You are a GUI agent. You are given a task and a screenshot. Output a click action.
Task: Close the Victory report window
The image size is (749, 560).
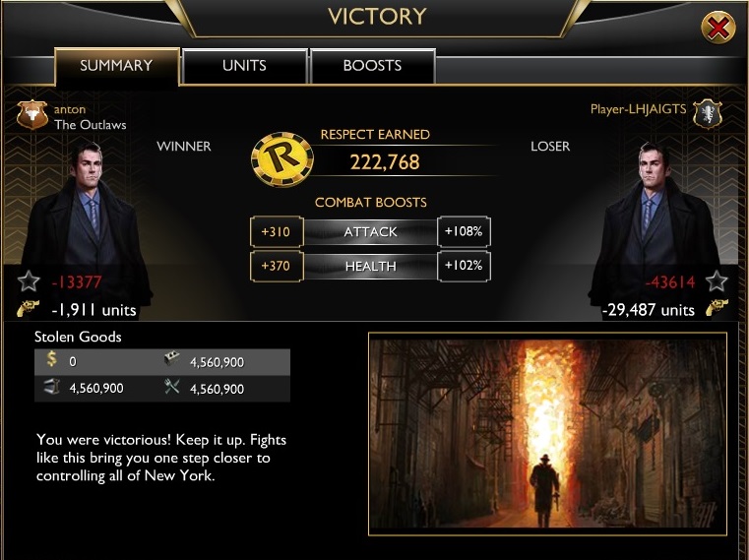(x=718, y=28)
